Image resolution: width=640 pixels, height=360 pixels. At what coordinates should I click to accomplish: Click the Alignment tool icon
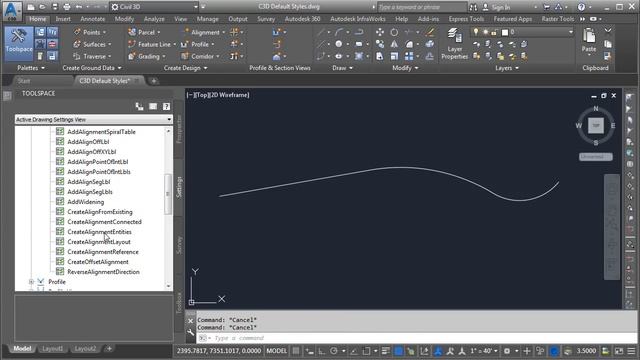pyautogui.click(x=185, y=32)
